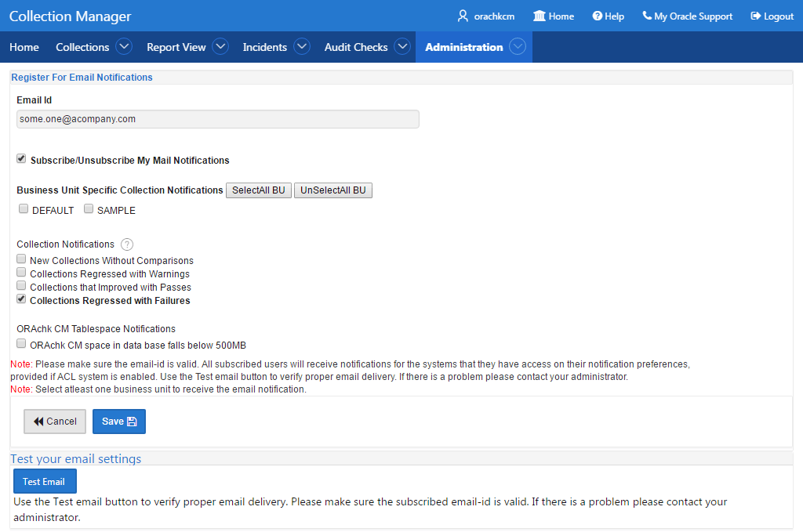Click into the Email Id field

218,119
